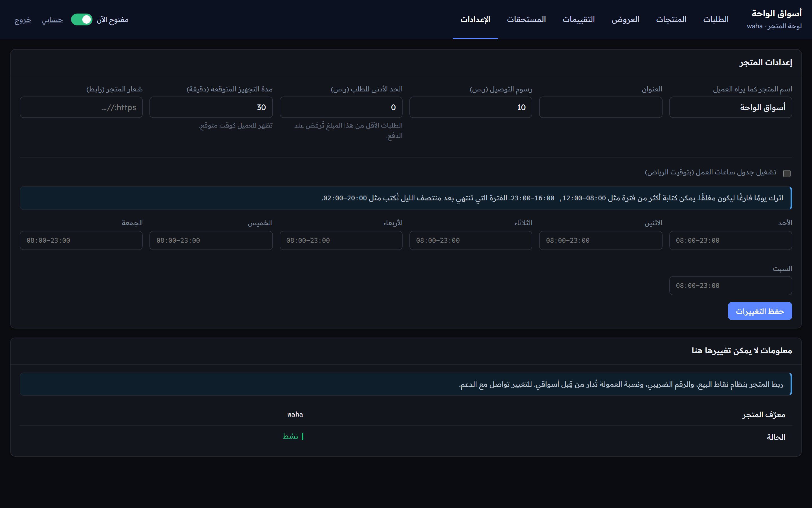This screenshot has height=508, width=812.
Task: Select the المستحقات tab
Action: pos(526,19)
